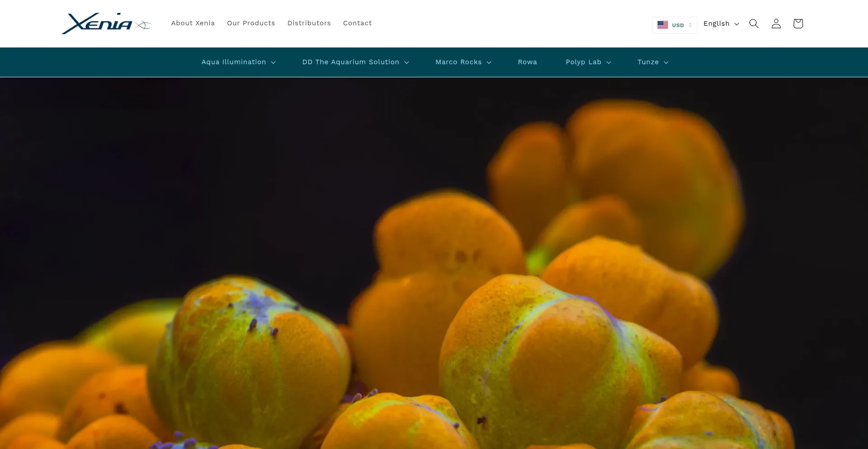The image size is (868, 449).
Task: Click the chevron next to English
Action: tap(736, 24)
